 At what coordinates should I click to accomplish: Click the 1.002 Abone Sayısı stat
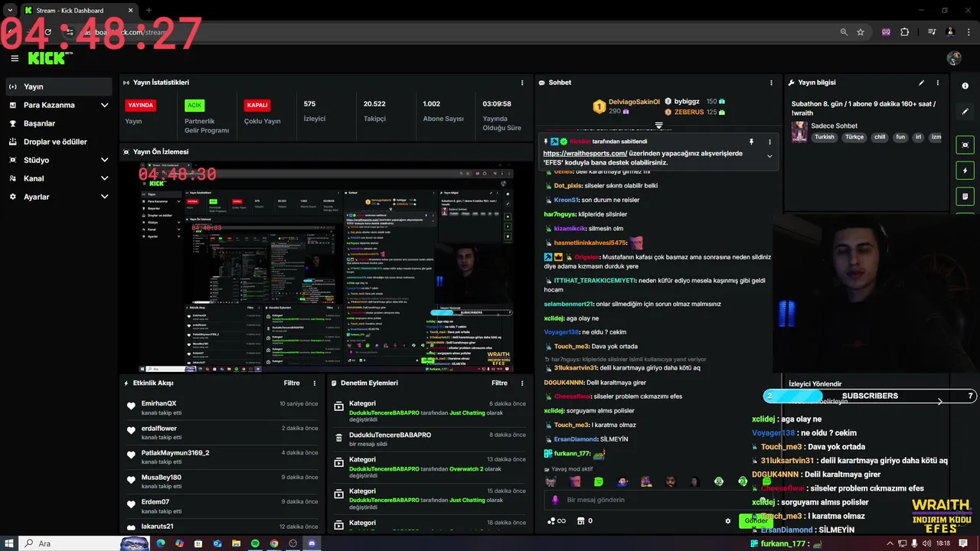443,111
